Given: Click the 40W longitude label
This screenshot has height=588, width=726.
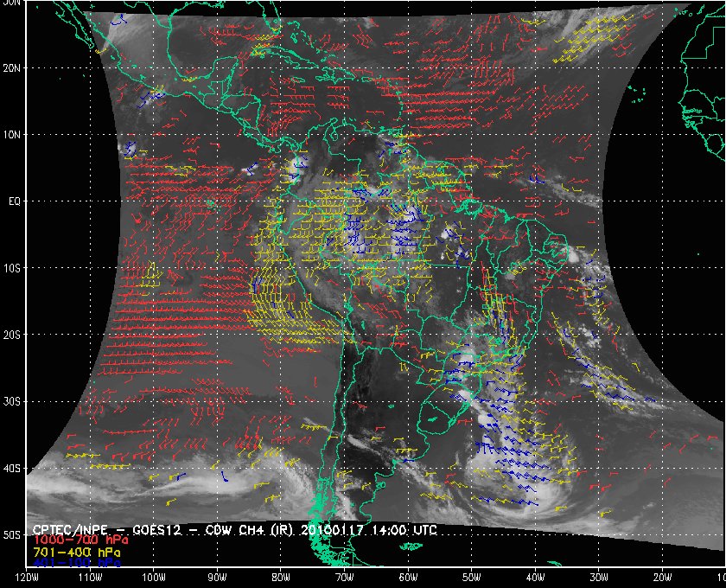Looking at the screenshot, I should point(535,578).
